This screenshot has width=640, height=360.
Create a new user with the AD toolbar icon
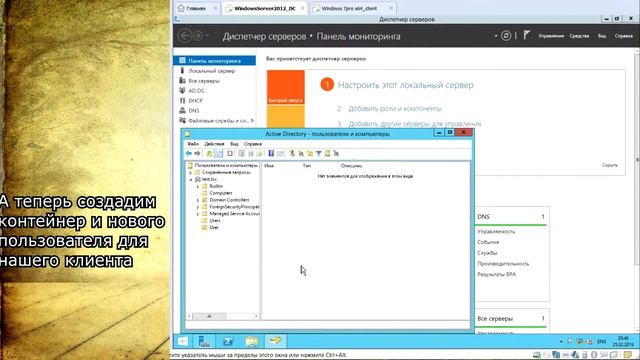pos(292,153)
